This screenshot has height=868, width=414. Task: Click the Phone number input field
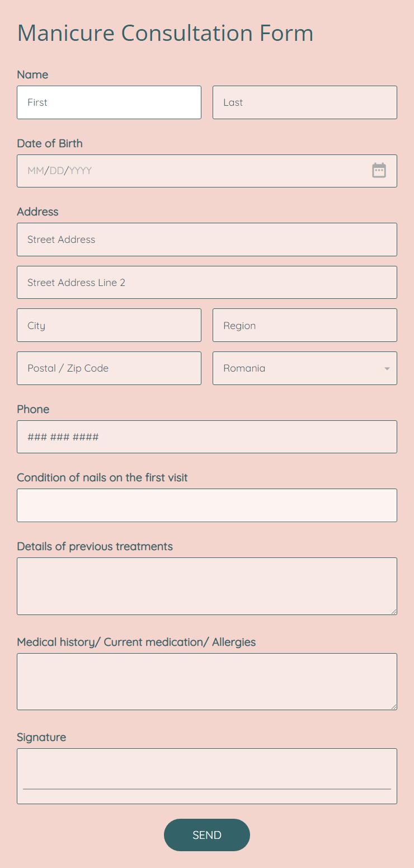coord(207,437)
